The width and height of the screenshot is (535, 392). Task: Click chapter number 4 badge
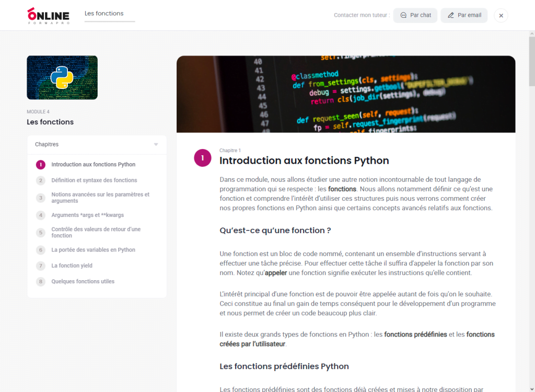[x=41, y=215]
